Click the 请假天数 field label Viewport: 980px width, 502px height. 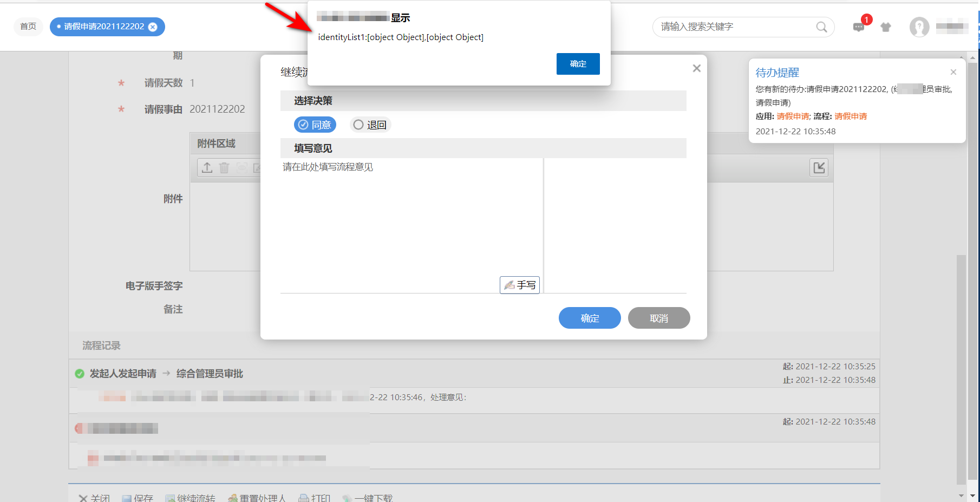click(x=164, y=83)
